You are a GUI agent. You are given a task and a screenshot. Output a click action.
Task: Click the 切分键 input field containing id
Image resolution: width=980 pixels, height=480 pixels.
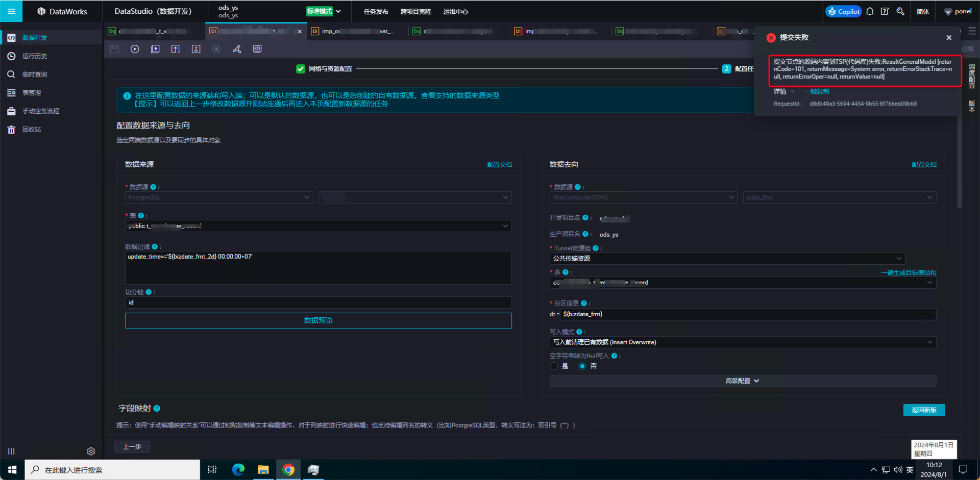click(x=318, y=302)
